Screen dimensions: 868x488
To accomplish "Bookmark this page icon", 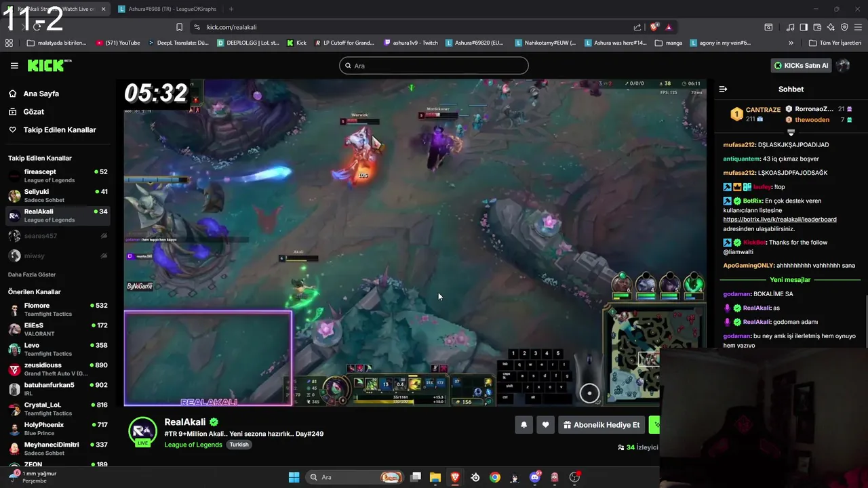I will click(179, 27).
